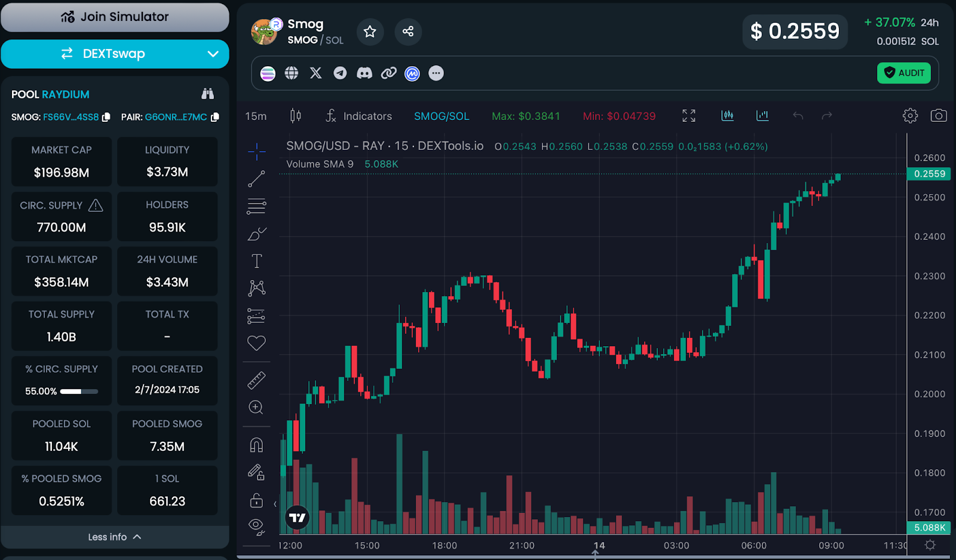Toggle lock all drawing tools
The height and width of the screenshot is (560, 956).
click(x=256, y=500)
